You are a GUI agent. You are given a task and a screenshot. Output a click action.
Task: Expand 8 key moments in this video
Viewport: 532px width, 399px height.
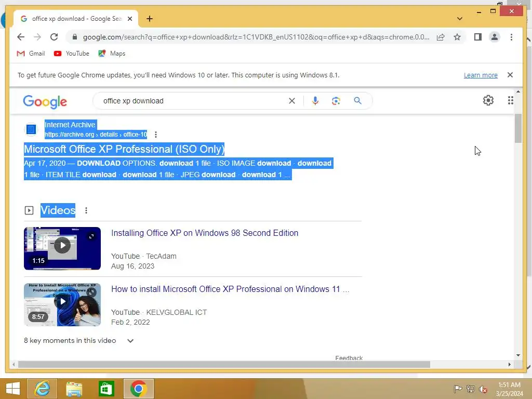[79, 341]
